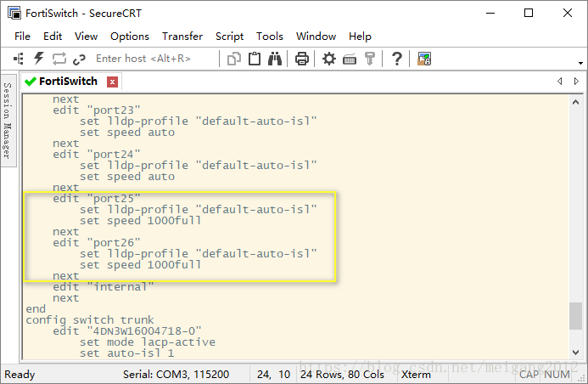Viewport: 588px width, 384px height.
Task: Click the edit "port25" line
Action: click(97, 199)
